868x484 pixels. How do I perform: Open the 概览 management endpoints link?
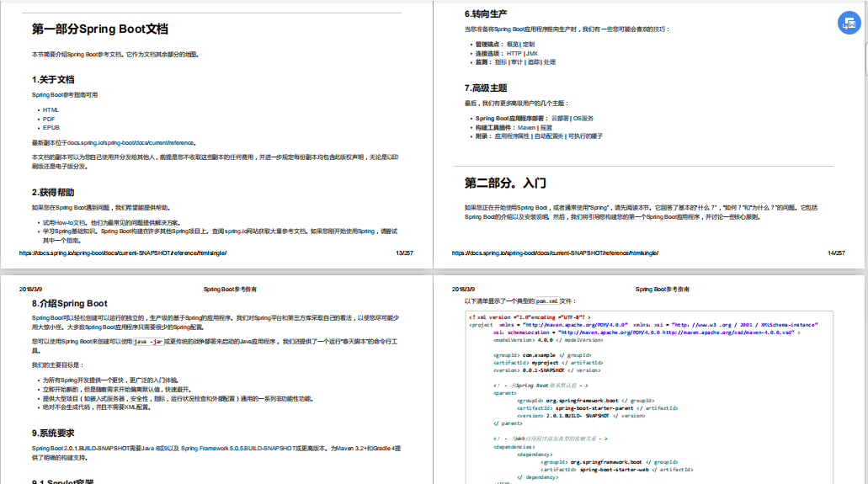coord(513,45)
